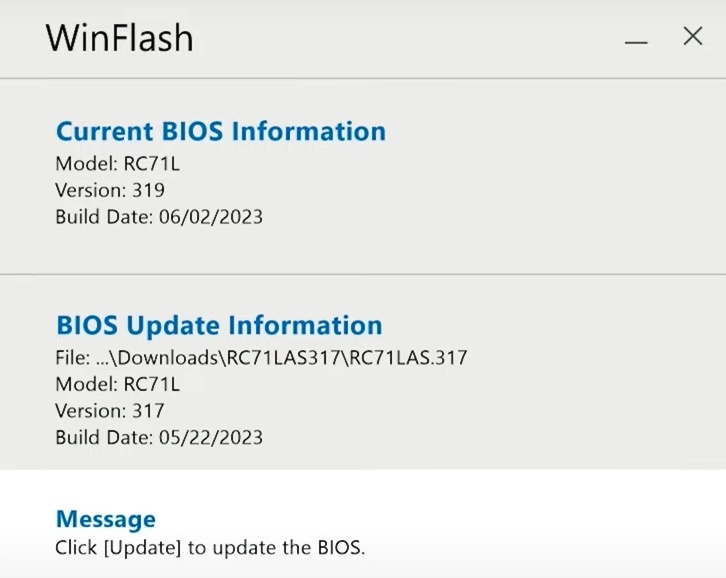The image size is (726, 578).
Task: Close the WinFlash window
Action: click(693, 36)
